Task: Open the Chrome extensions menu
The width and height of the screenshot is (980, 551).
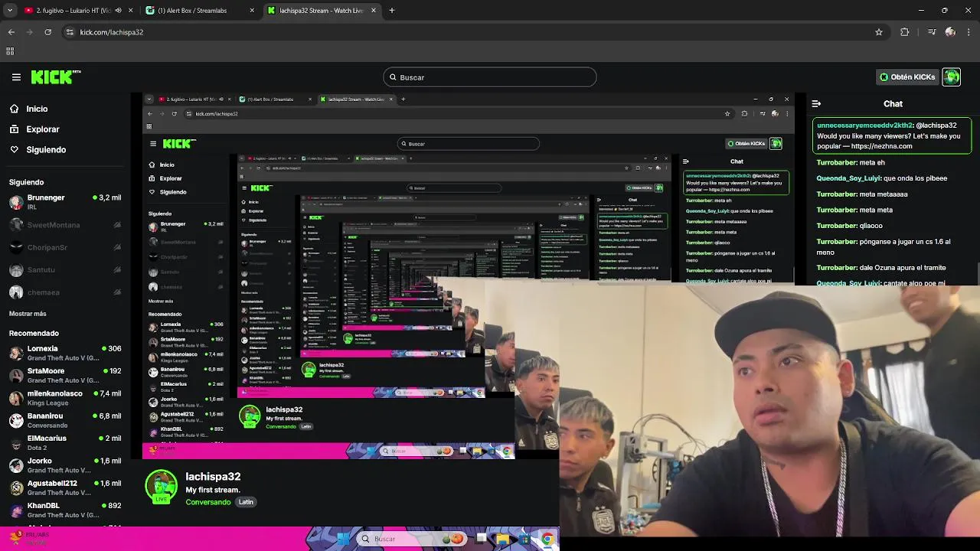Action: pos(905,32)
